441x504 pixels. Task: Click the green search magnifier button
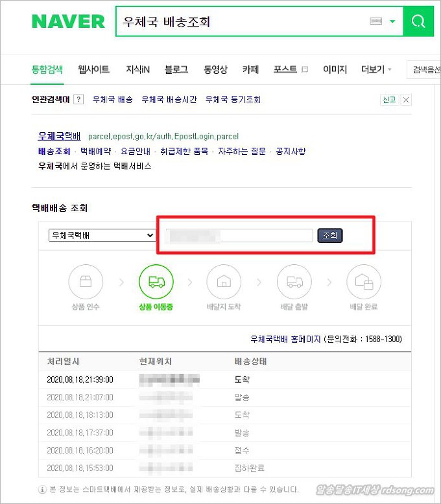[418, 21]
